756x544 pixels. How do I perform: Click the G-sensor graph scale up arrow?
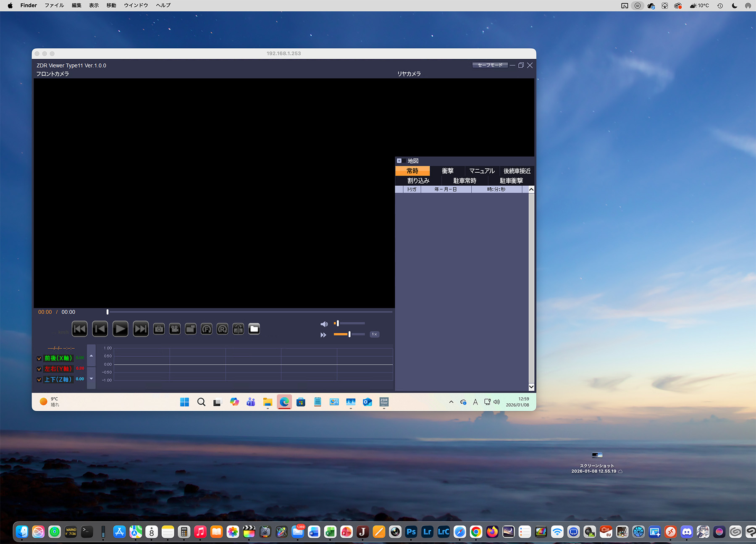click(x=91, y=356)
